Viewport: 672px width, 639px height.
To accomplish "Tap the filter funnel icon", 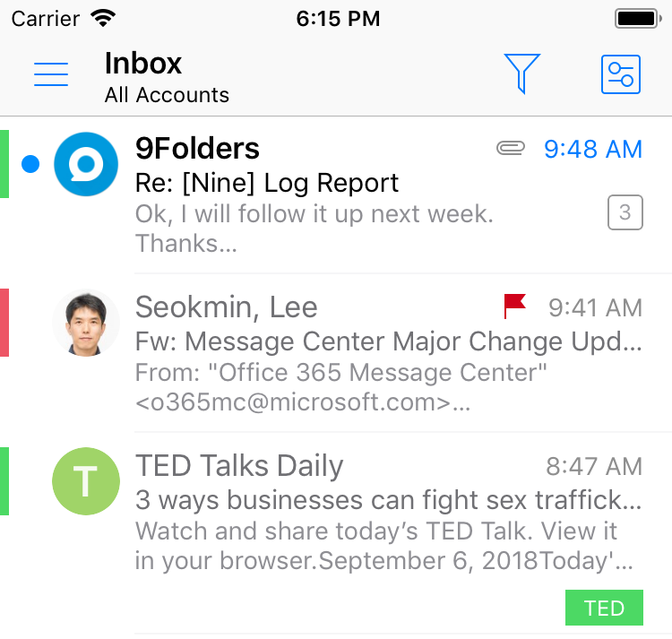I will click(522, 73).
